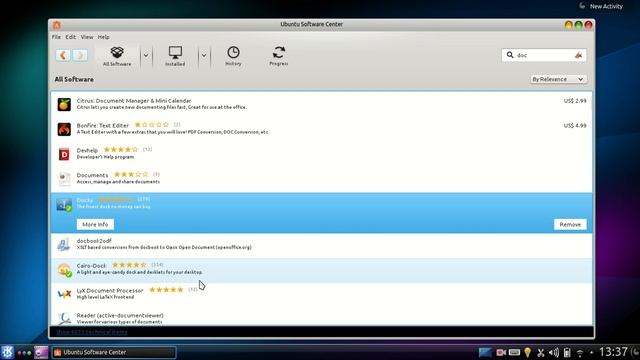Click the Devhelp red D icon
This screenshot has height=360, width=640.
64,154
